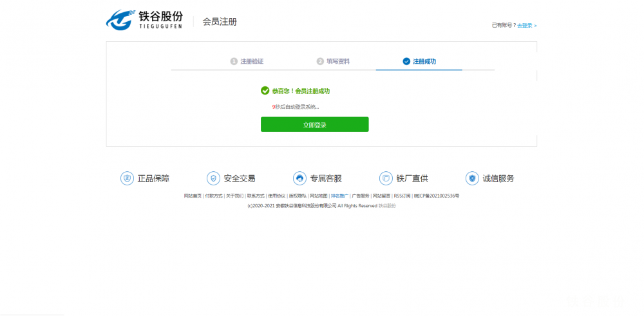Click the 专属客服 headset icon
The height and width of the screenshot is (316, 644).
(299, 178)
